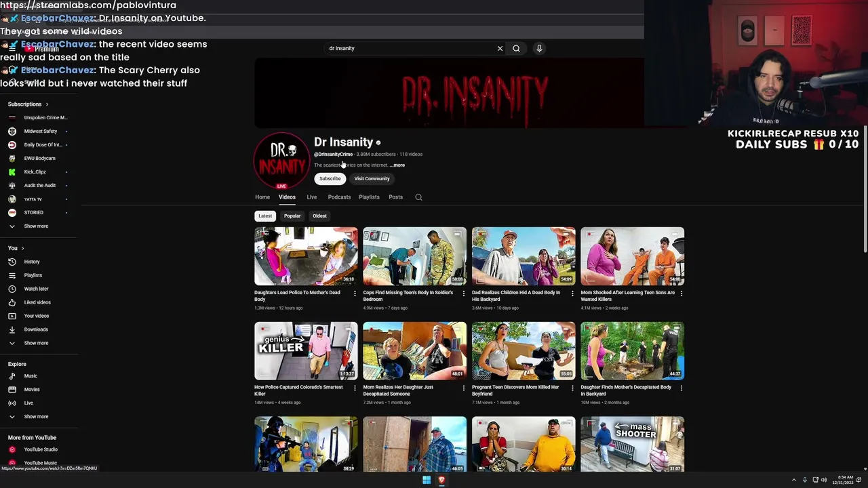
Task: Open Liked videos in the sidebar
Action: [37, 302]
